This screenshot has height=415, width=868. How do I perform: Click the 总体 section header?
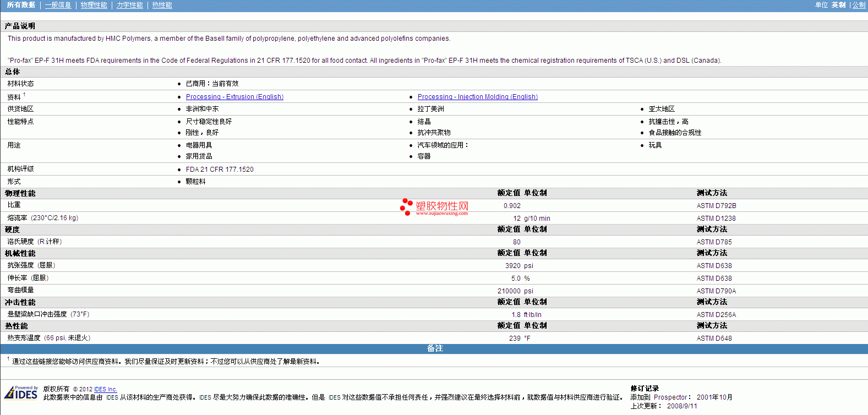coord(12,72)
